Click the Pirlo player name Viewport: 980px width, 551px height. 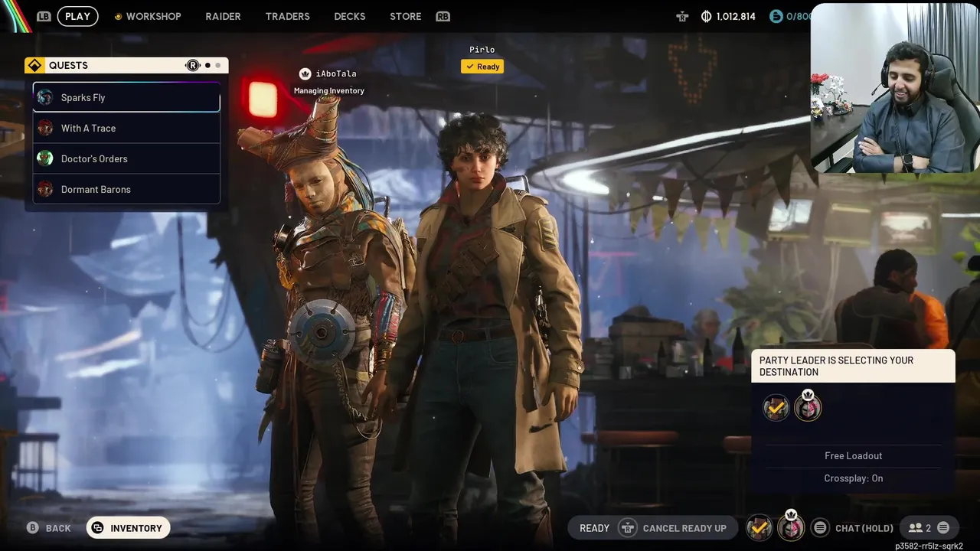[482, 50]
